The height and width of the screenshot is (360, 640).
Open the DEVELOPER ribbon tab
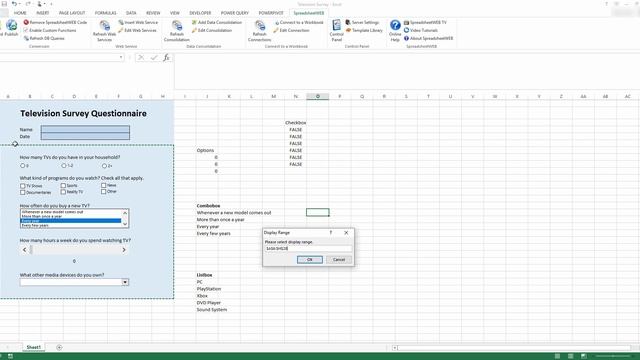(x=200, y=13)
